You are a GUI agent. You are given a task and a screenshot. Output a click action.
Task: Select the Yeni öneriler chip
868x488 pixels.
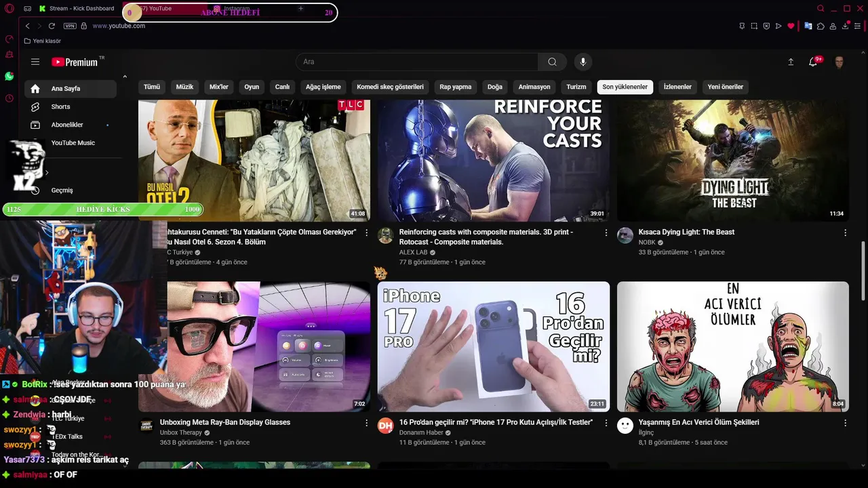point(726,87)
